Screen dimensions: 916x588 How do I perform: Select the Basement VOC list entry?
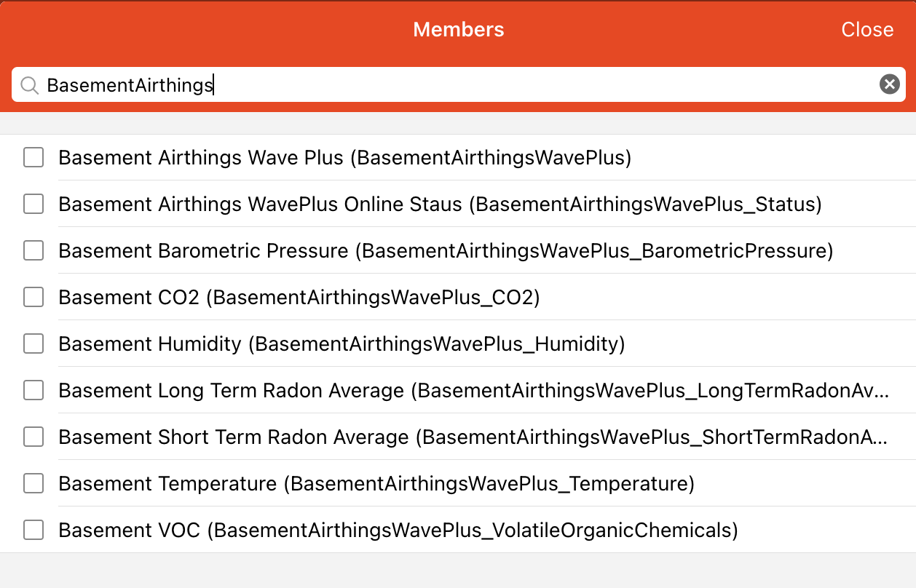(x=398, y=530)
